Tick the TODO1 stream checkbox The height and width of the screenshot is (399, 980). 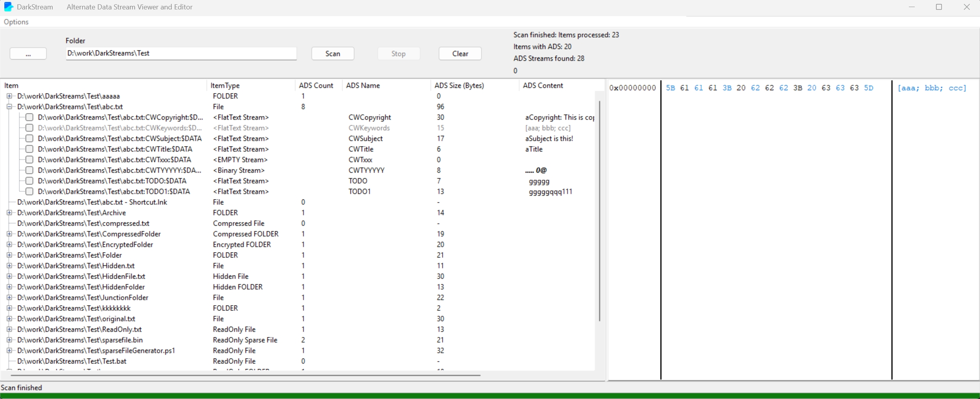[x=29, y=192]
